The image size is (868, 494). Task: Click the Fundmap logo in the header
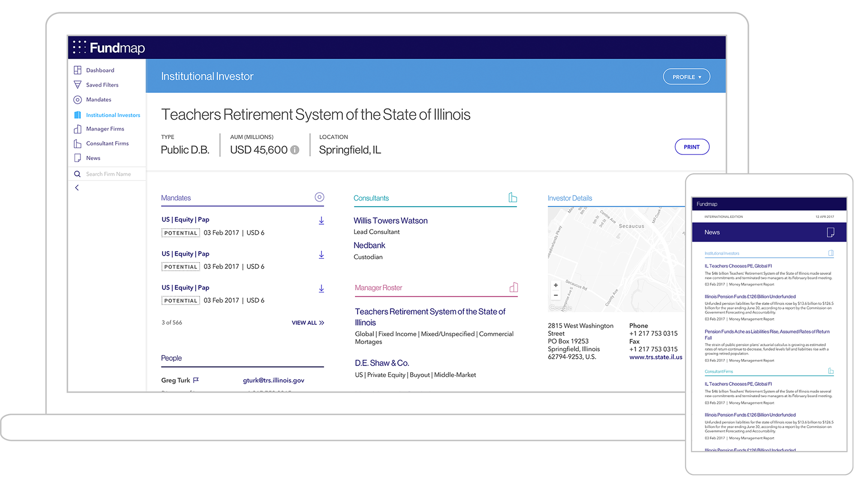click(109, 47)
